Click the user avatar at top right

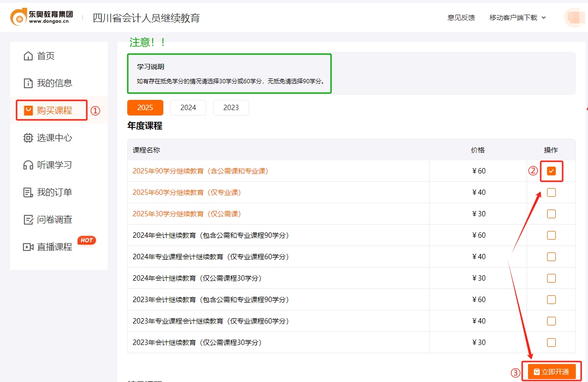574,17
